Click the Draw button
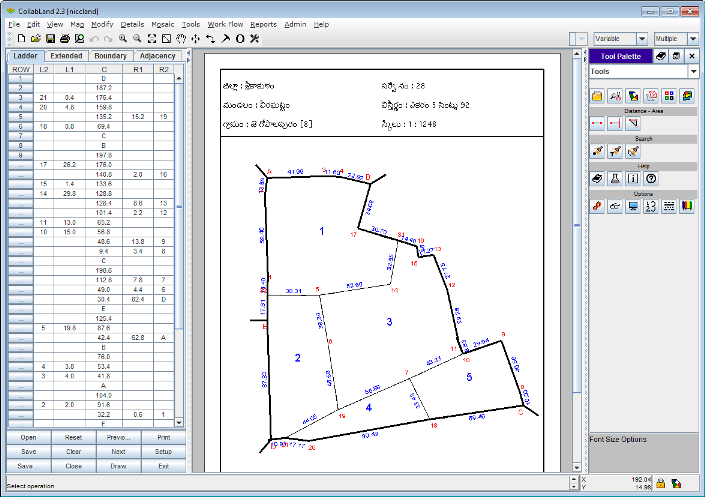This screenshot has height=497, width=705. [x=118, y=466]
